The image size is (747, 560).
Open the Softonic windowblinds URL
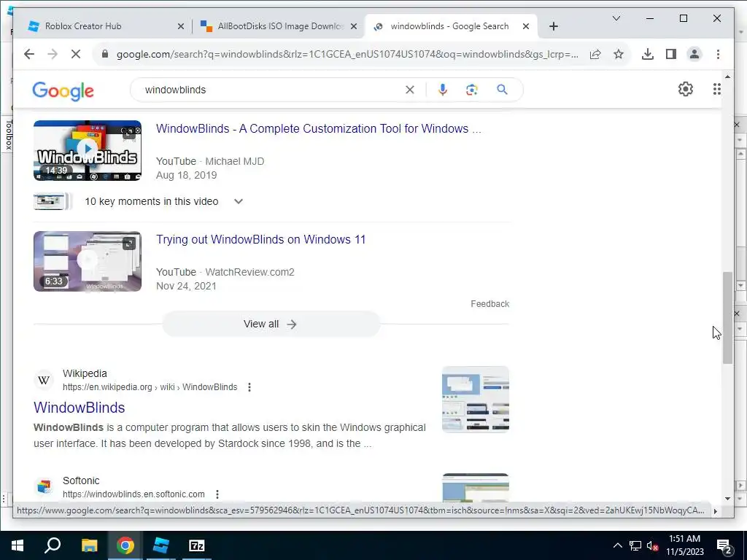[134, 494]
